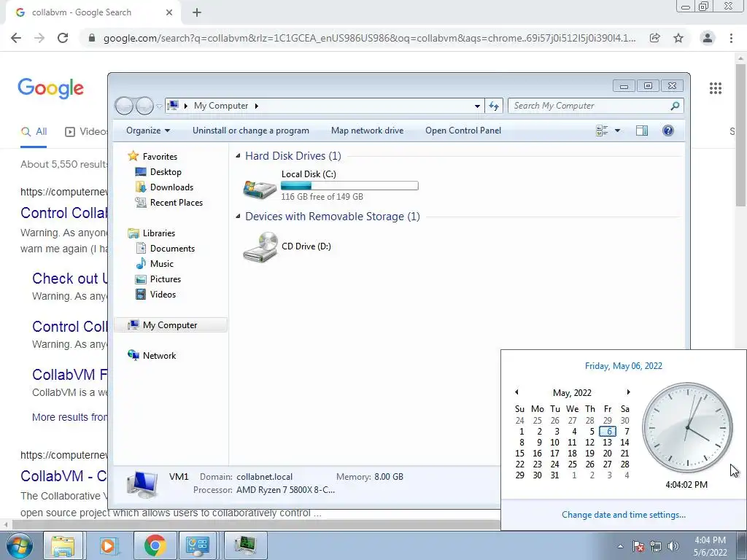Viewport: 747px width, 560px height.
Task: Open Action Center flag in tray
Action: pos(638,546)
